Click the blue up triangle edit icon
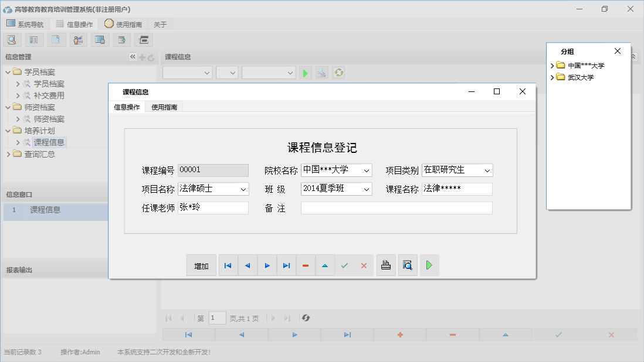644x362 pixels. pyautogui.click(x=325, y=265)
